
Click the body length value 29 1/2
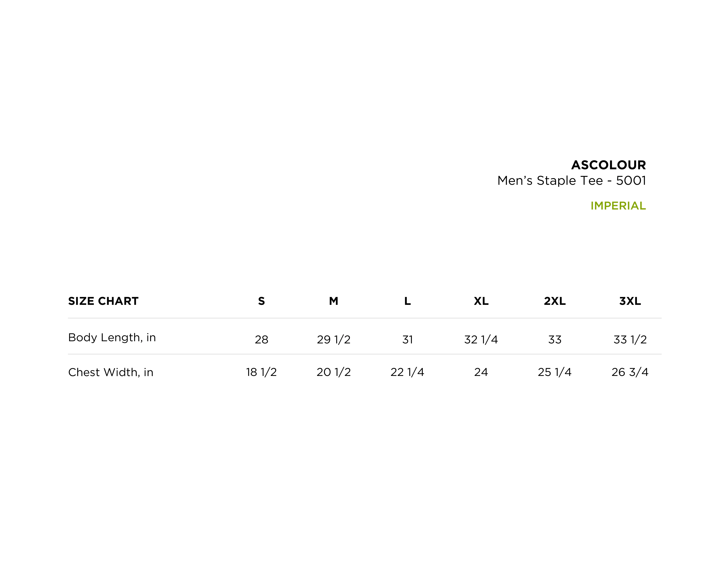pyautogui.click(x=334, y=340)
